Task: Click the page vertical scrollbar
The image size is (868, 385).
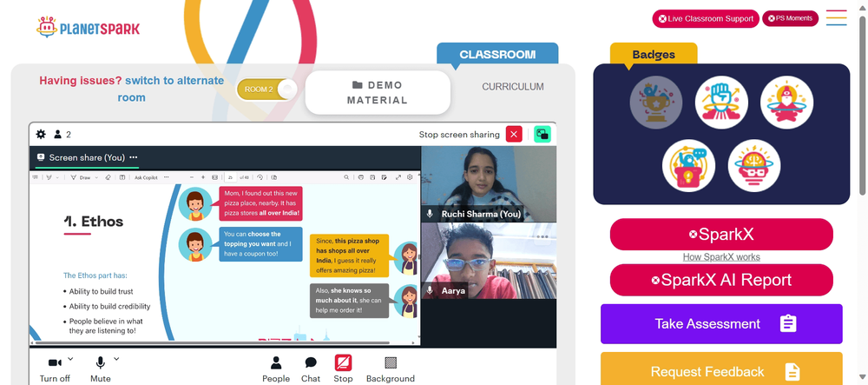Action: tap(863, 105)
